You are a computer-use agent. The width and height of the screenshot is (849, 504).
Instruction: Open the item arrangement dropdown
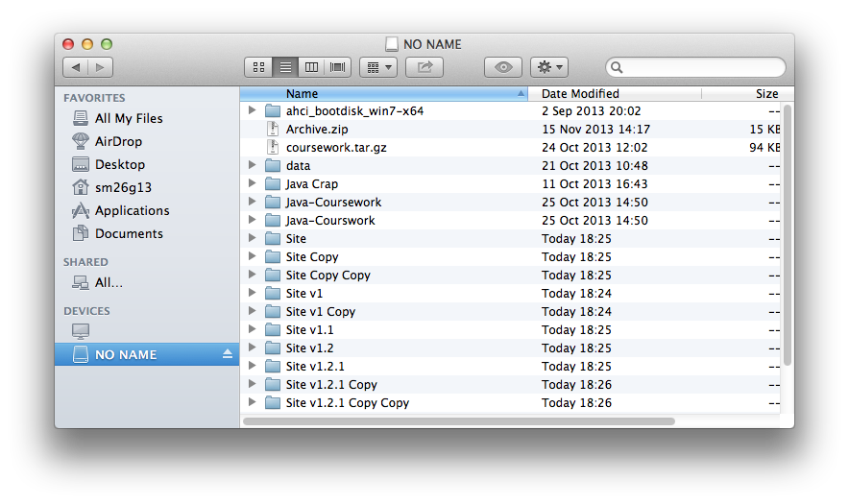pyautogui.click(x=378, y=67)
